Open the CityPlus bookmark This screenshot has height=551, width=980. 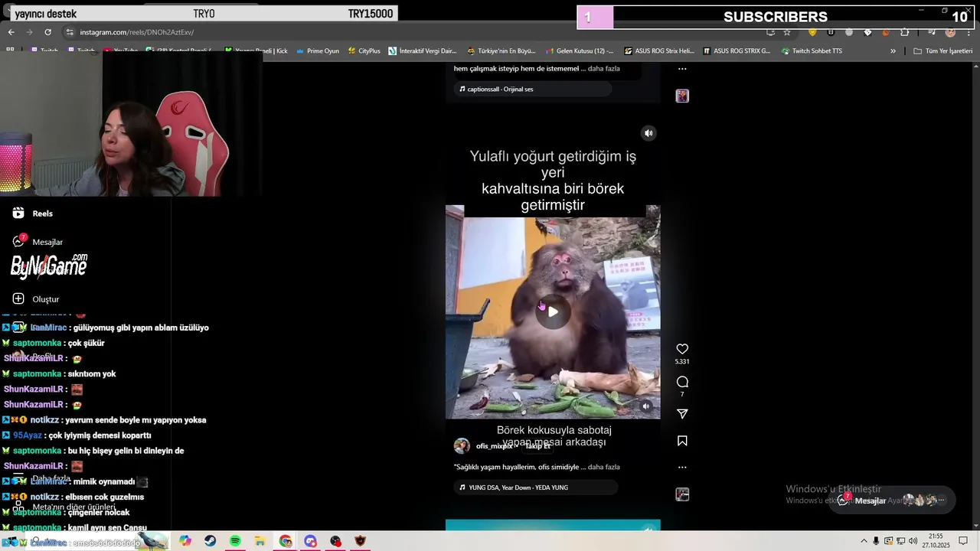coord(363,51)
